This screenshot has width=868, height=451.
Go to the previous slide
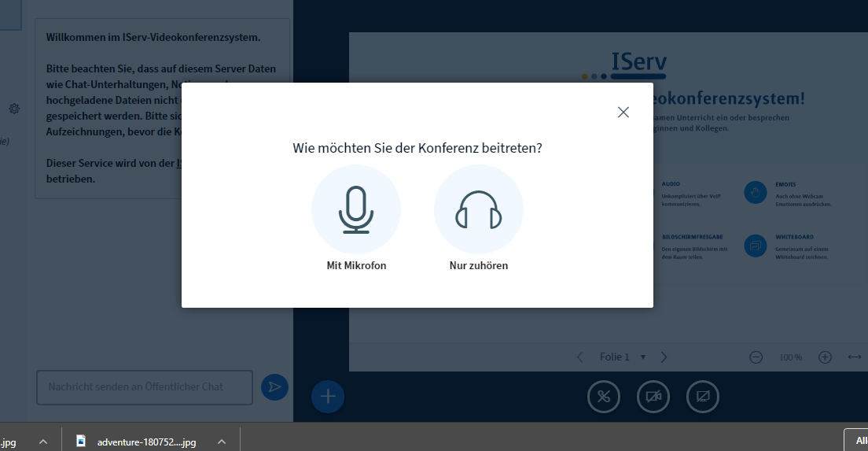[580, 357]
